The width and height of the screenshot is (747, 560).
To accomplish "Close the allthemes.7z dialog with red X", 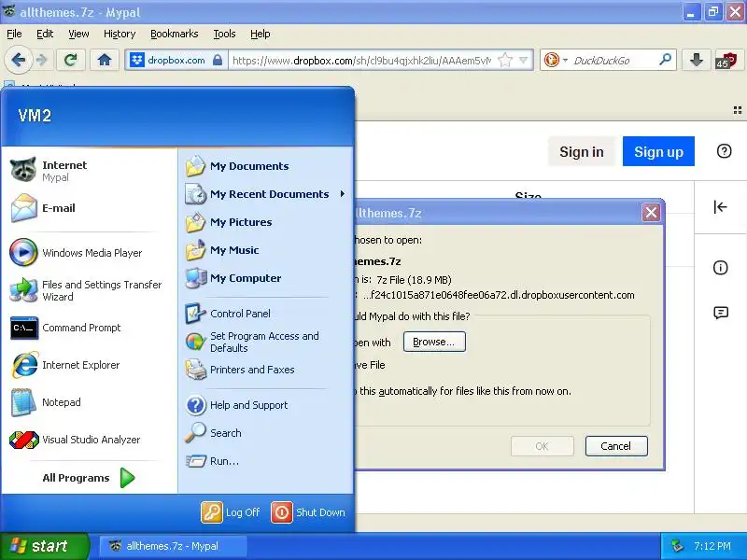I will 651,213.
